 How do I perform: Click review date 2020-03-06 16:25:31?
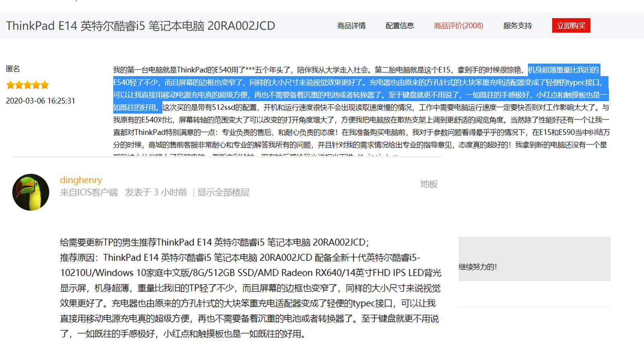point(41,101)
